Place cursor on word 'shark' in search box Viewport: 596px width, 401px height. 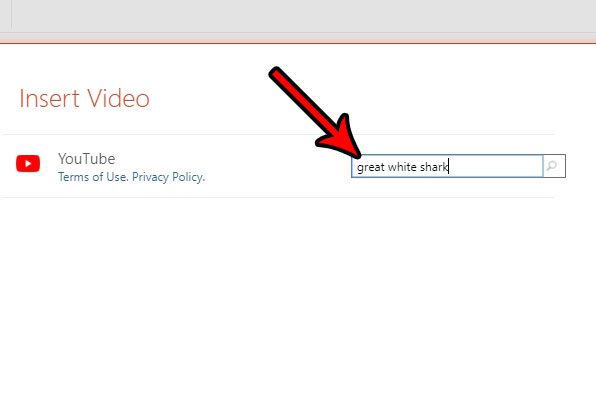pyautogui.click(x=434, y=166)
